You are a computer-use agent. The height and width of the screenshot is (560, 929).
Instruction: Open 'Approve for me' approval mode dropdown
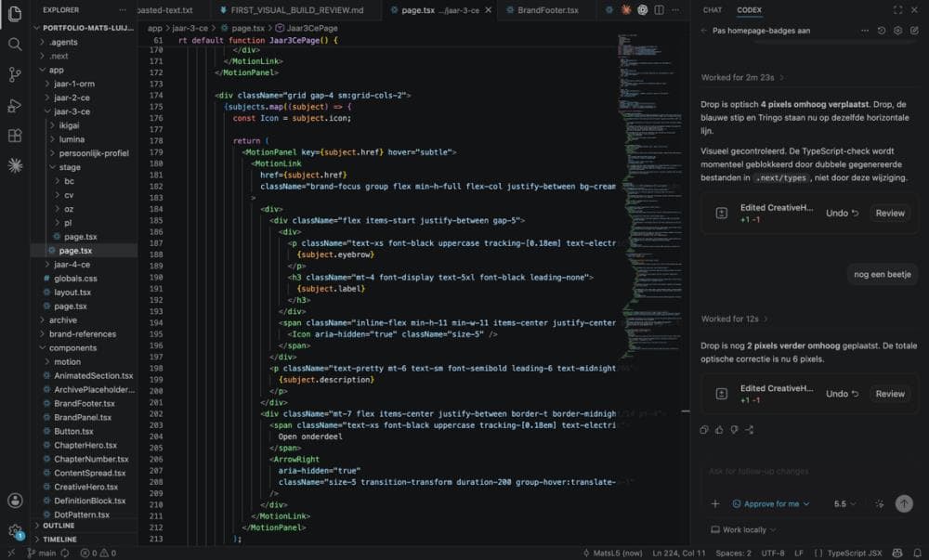(771, 503)
